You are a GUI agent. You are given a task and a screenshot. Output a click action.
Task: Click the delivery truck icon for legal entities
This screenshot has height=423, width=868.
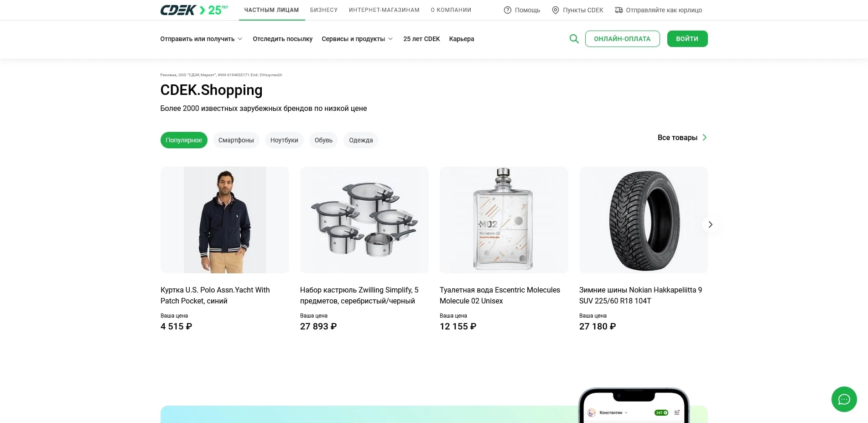619,10
